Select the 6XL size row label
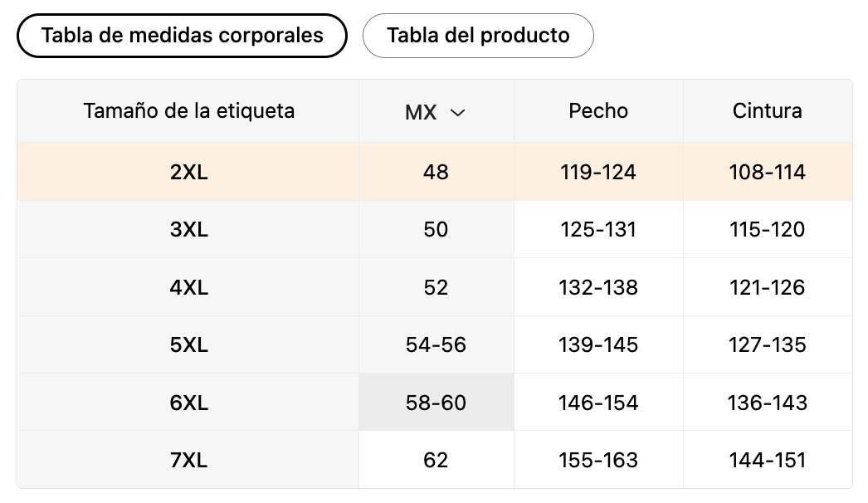868x503 pixels. point(188,403)
